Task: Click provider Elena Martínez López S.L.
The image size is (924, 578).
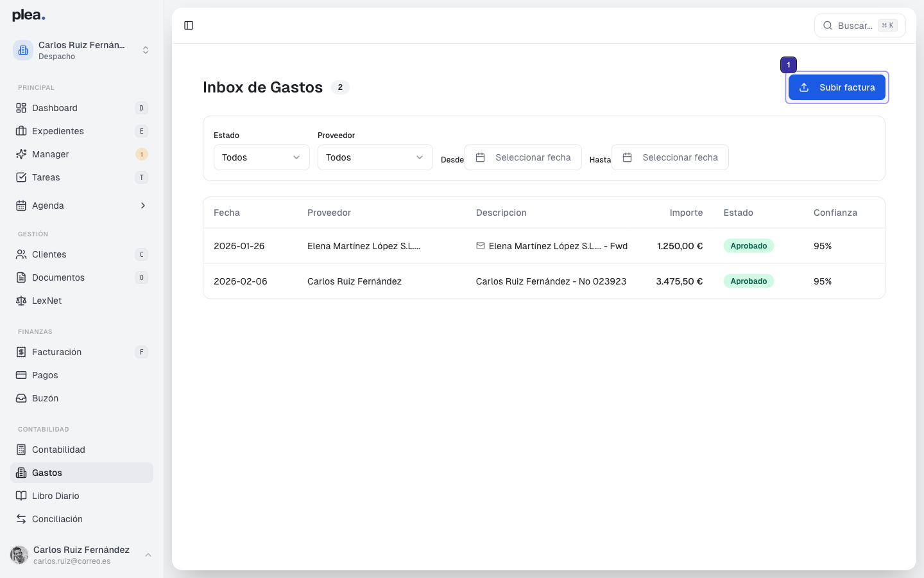Action: pos(364,246)
